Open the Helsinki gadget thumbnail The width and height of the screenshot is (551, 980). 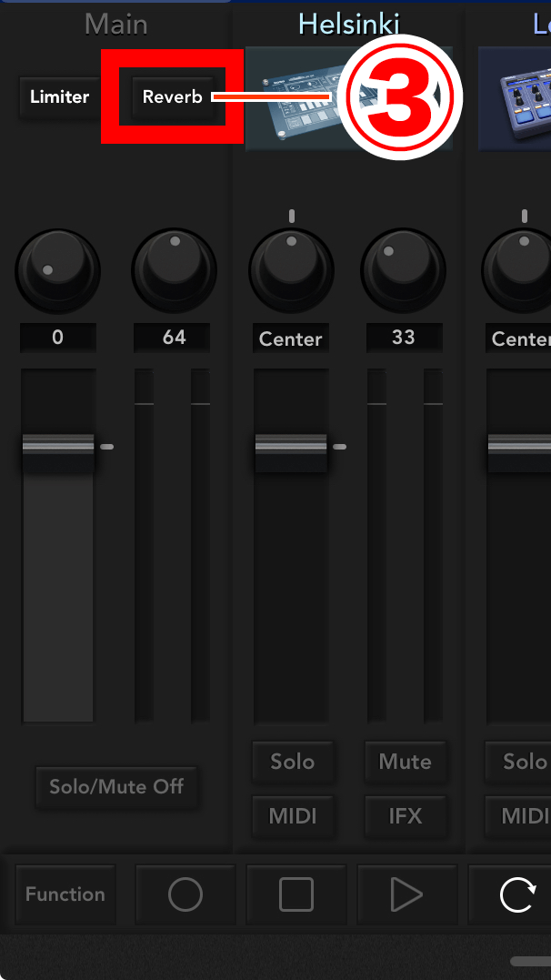point(348,99)
